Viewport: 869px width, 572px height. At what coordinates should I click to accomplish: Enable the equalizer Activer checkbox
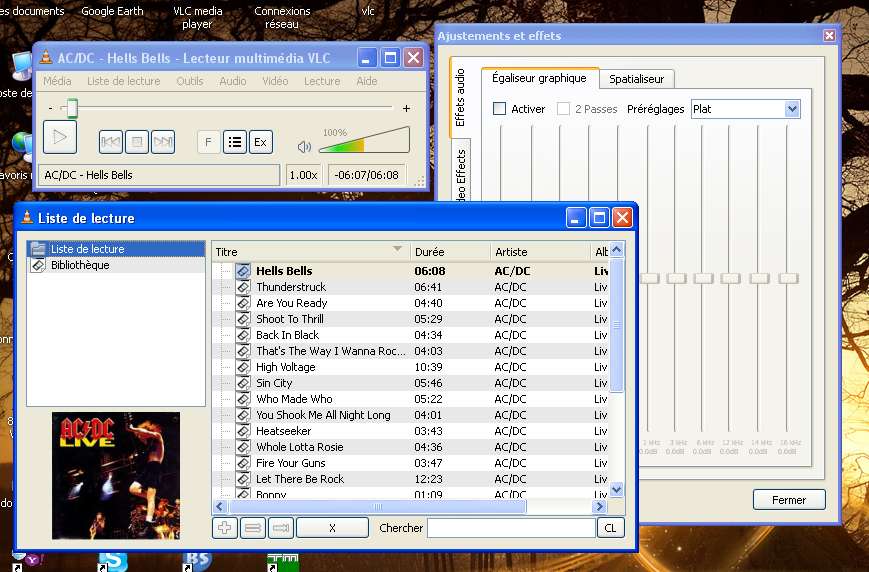click(x=500, y=109)
